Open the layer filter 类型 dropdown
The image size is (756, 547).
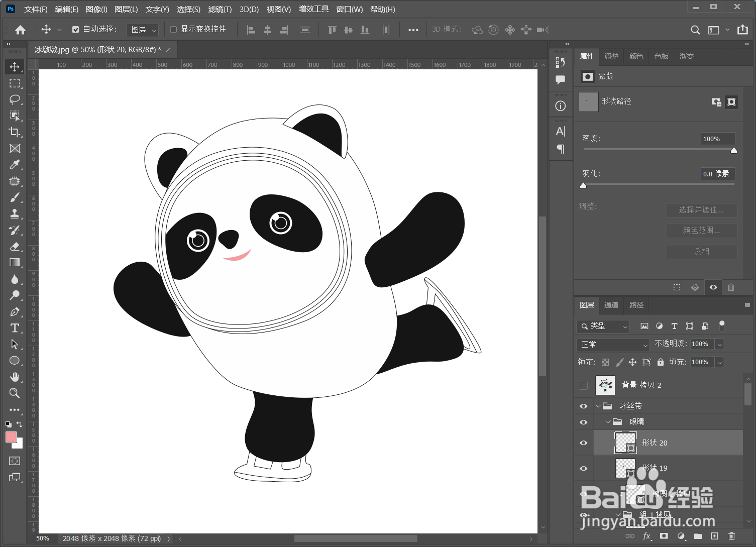coord(603,326)
